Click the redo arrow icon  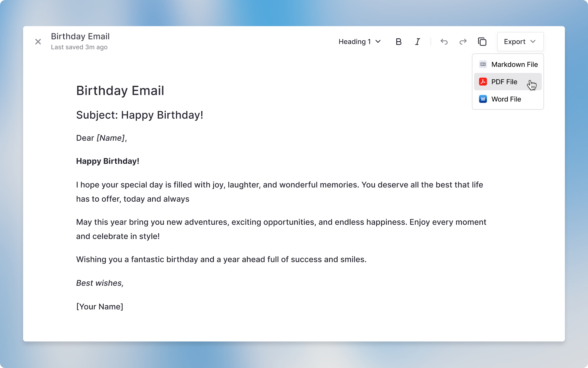coord(463,42)
